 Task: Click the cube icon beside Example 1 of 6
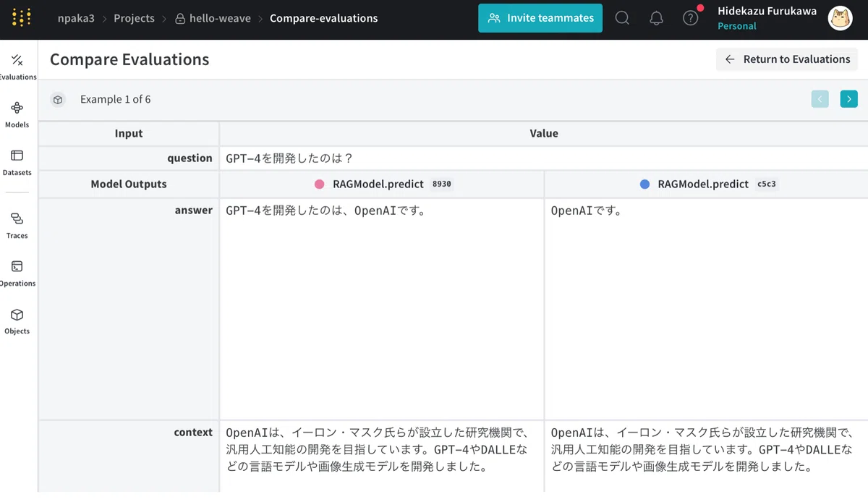click(x=58, y=100)
